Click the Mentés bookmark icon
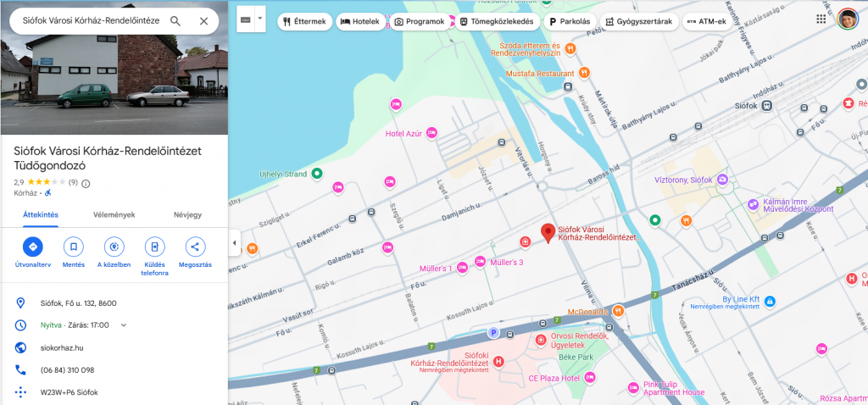 tap(74, 247)
